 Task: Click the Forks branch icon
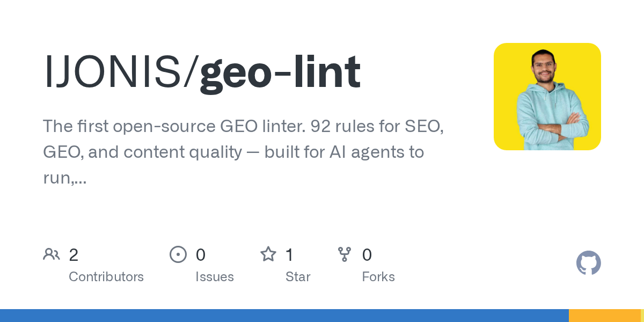[x=344, y=254]
